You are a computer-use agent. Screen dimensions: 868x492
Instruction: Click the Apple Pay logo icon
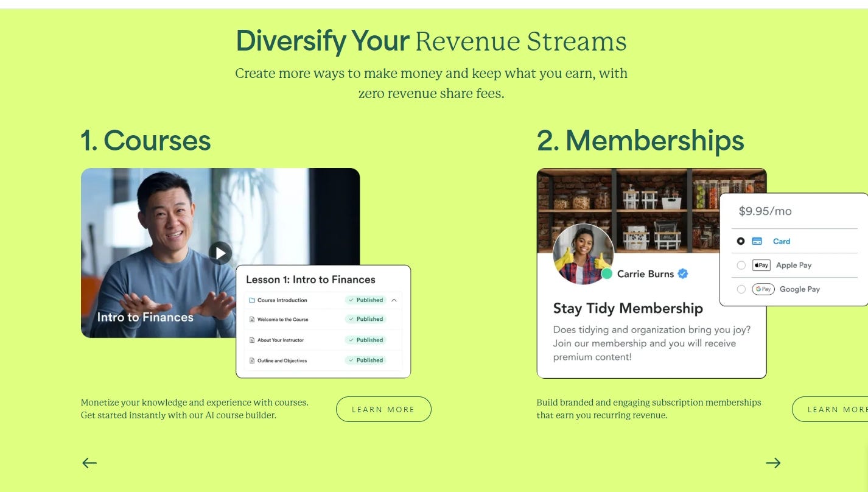click(x=761, y=265)
